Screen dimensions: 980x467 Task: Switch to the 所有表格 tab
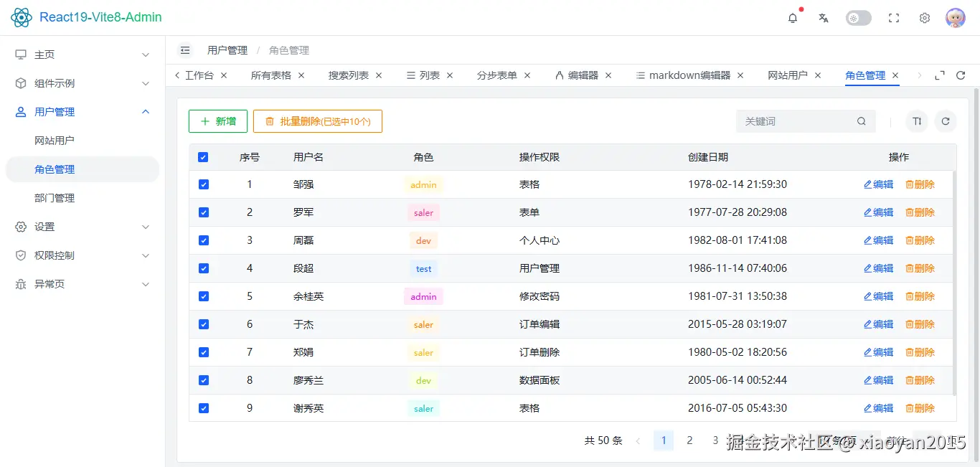pyautogui.click(x=271, y=75)
